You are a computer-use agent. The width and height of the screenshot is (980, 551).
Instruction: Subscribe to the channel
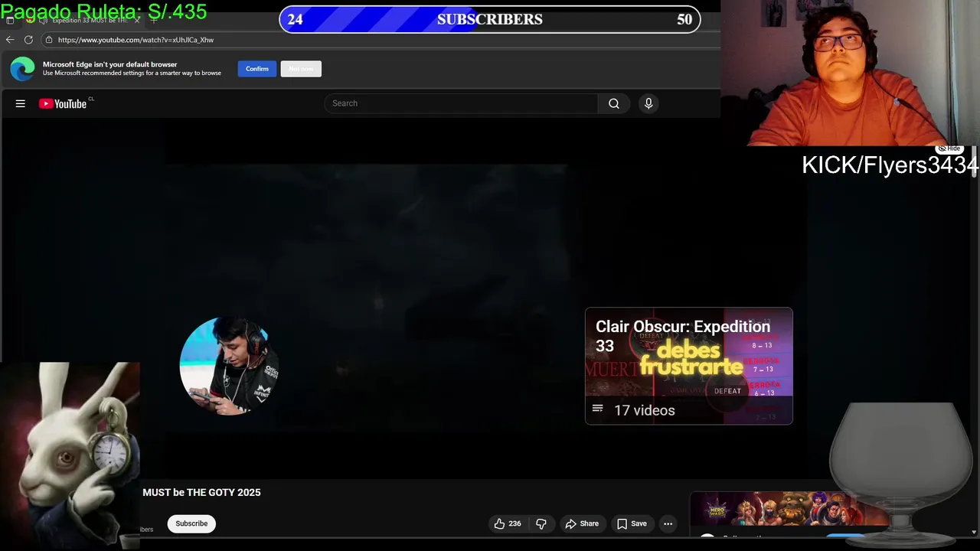[x=191, y=523]
